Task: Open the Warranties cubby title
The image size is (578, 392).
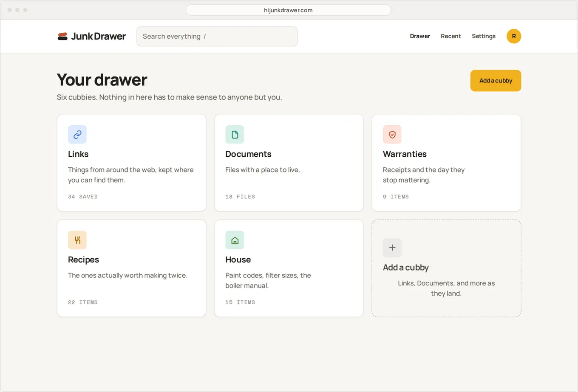Action: 405,154
